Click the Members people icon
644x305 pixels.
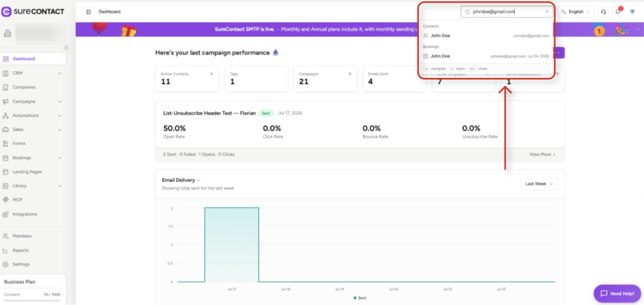pos(6,236)
